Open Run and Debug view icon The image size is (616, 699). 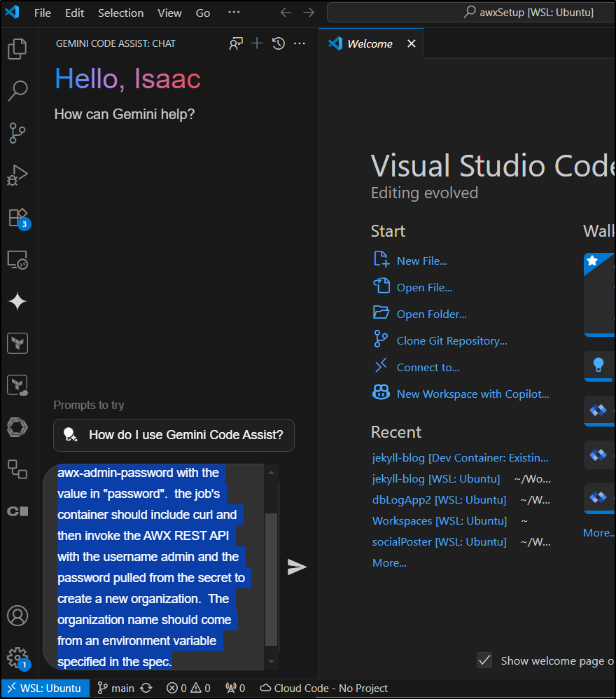[x=17, y=175]
